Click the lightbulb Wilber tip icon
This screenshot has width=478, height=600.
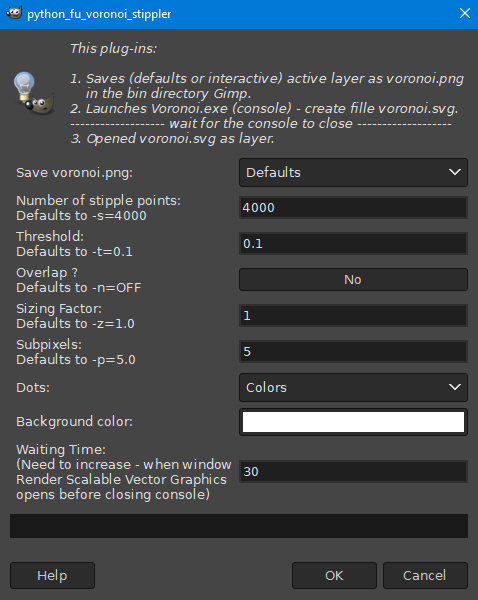point(33,93)
